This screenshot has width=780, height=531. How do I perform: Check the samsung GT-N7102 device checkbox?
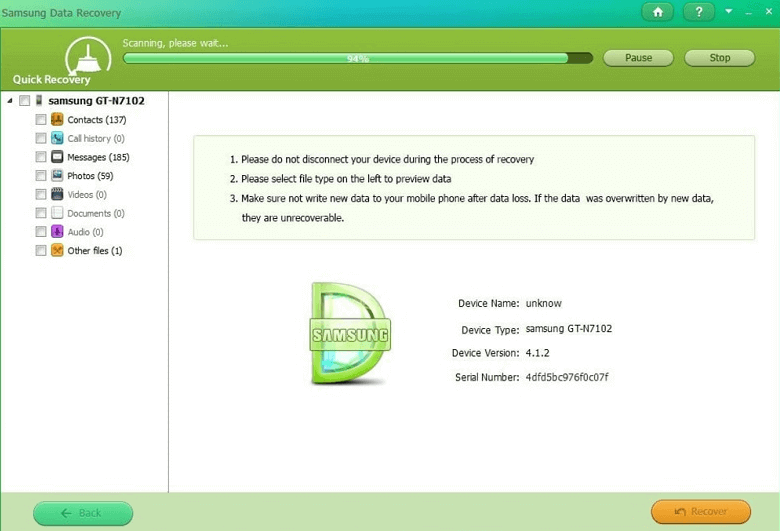(x=24, y=101)
